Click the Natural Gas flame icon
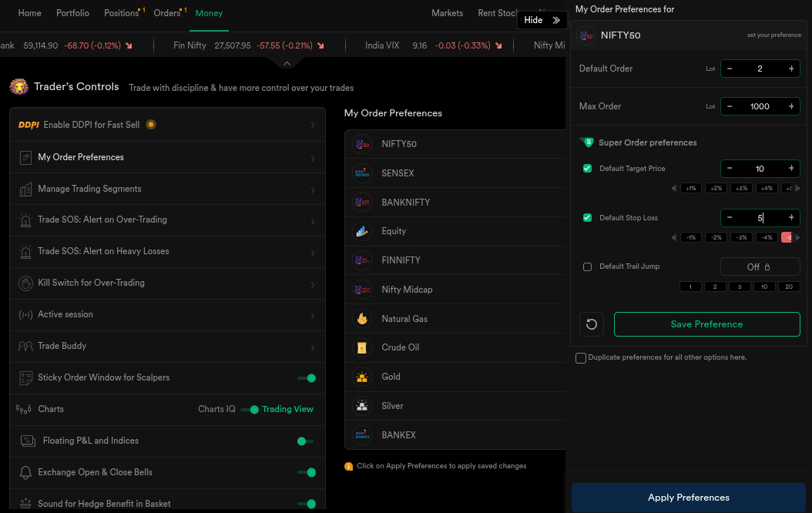812x513 pixels. tap(361, 319)
